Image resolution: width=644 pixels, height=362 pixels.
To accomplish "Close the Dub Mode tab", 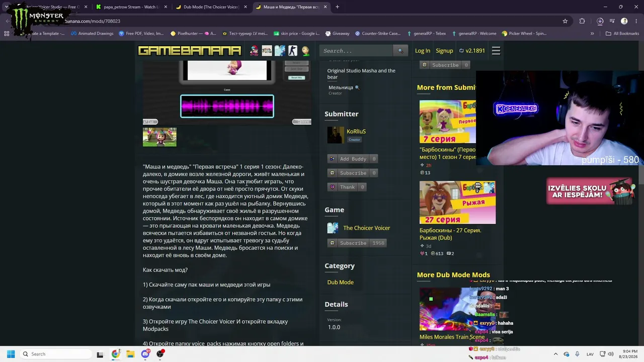I will (x=246, y=7).
